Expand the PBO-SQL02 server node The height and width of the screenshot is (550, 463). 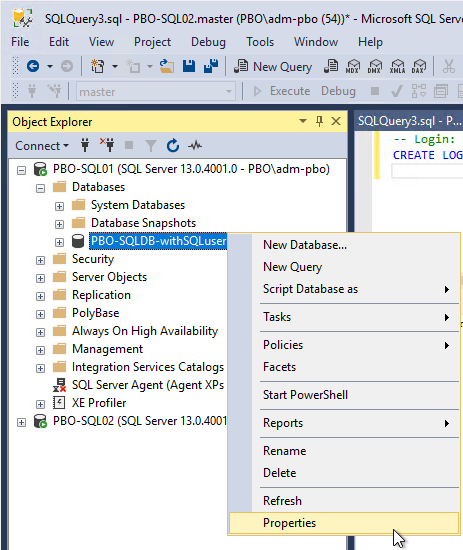21,423
